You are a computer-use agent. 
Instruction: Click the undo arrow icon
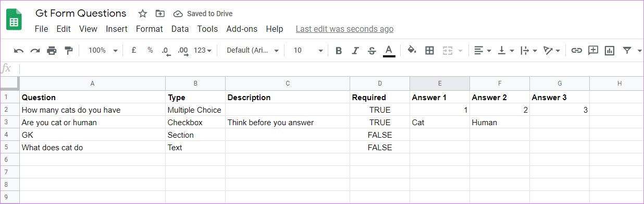tap(19, 51)
